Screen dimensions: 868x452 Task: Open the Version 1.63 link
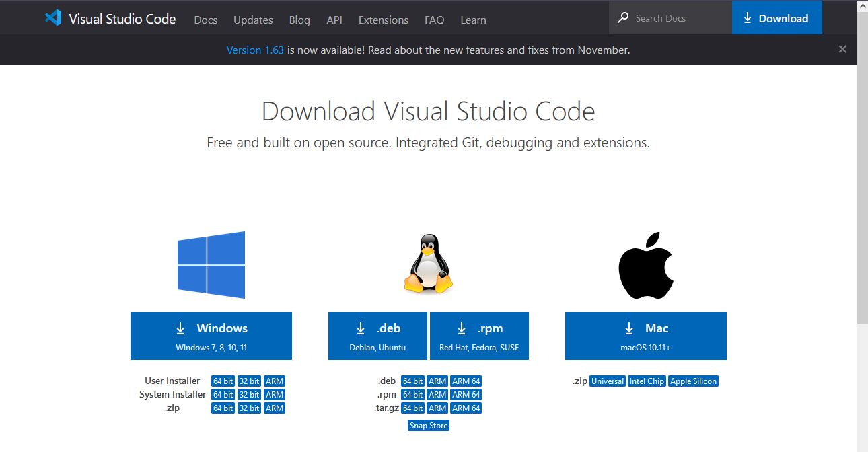(x=255, y=50)
